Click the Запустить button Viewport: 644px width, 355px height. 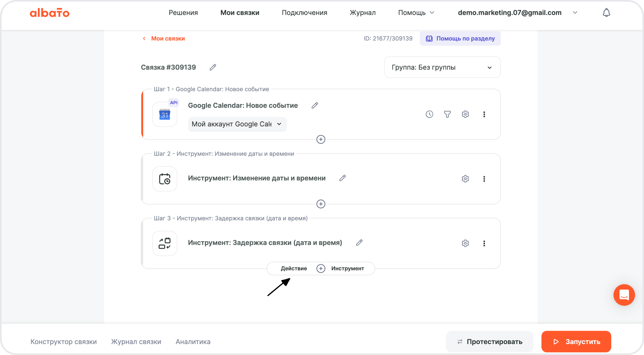click(576, 342)
